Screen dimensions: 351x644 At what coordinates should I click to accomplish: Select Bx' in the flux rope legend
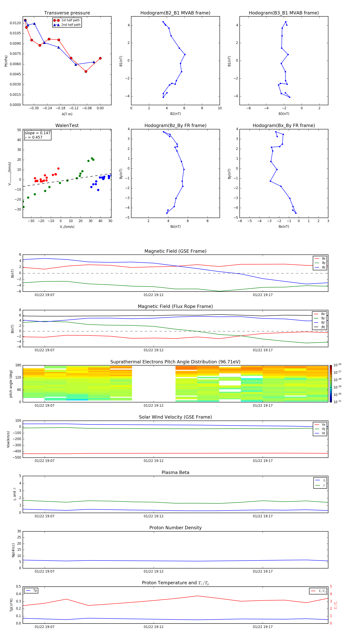coord(320,314)
